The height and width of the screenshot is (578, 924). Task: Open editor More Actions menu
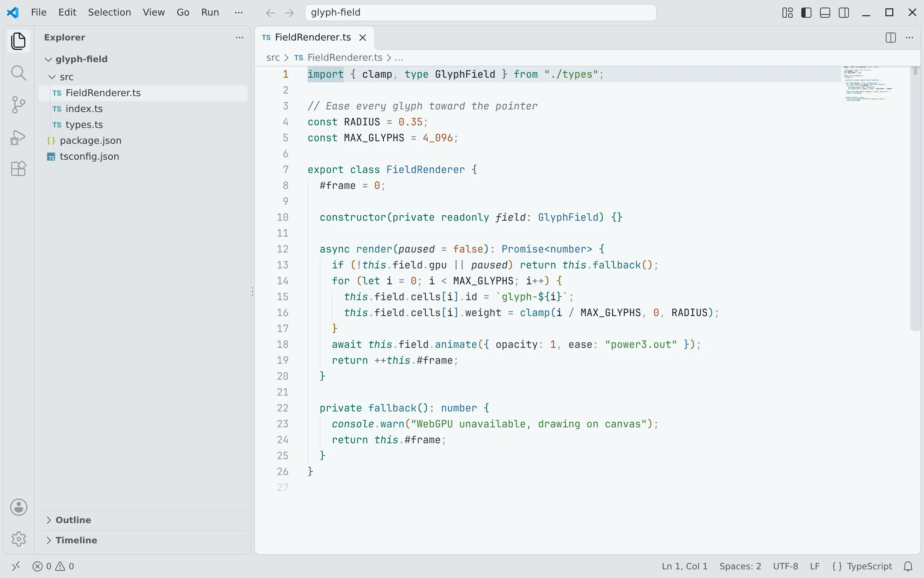pos(910,38)
